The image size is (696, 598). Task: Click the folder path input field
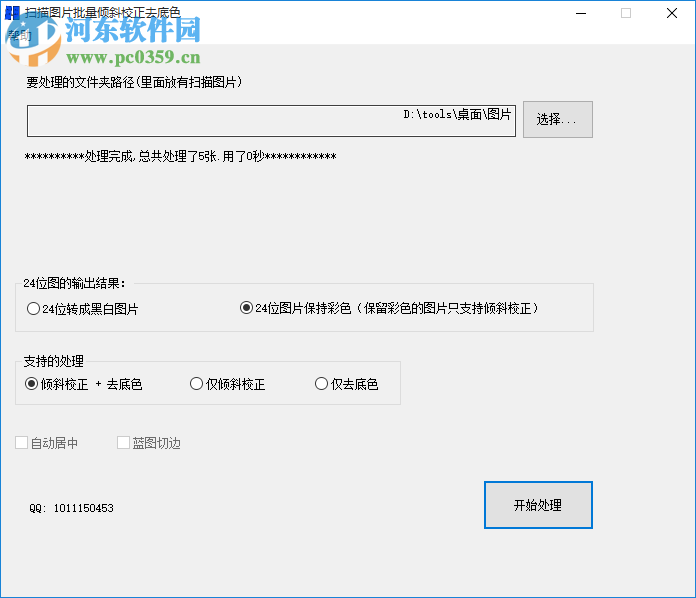[271, 121]
